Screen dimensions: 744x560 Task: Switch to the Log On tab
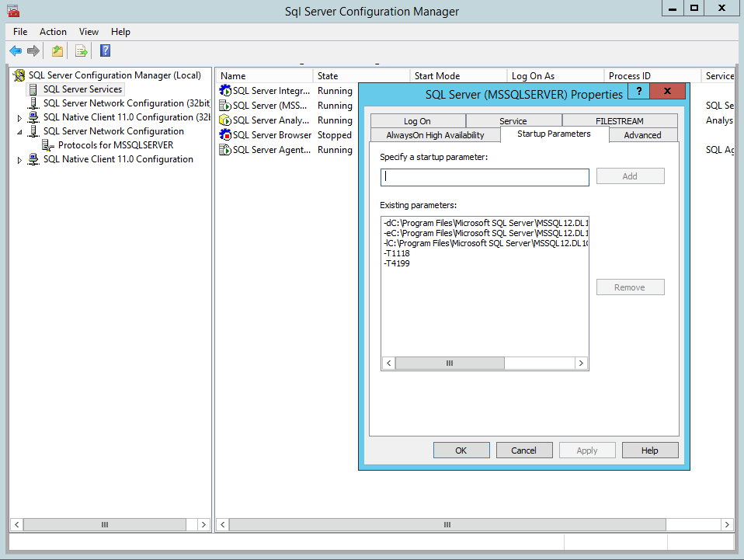click(418, 120)
